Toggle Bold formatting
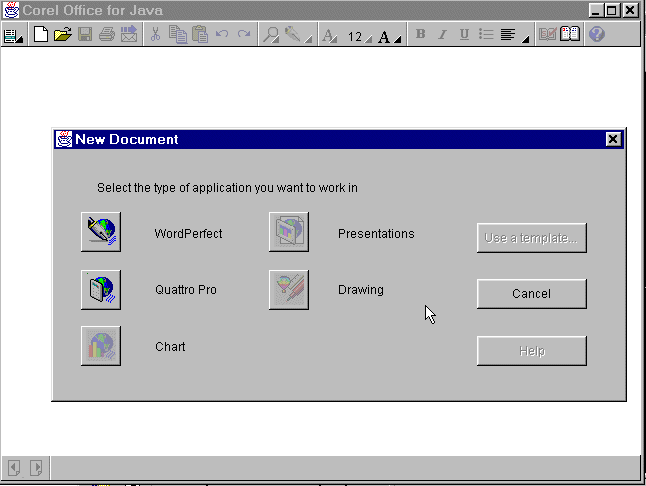This screenshot has height=486, width=646. coord(420,34)
